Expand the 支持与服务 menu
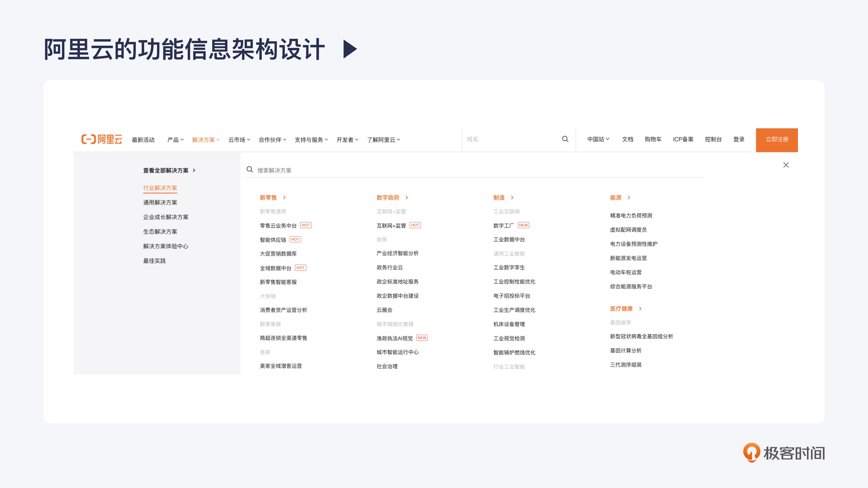868x488 pixels. [311, 140]
